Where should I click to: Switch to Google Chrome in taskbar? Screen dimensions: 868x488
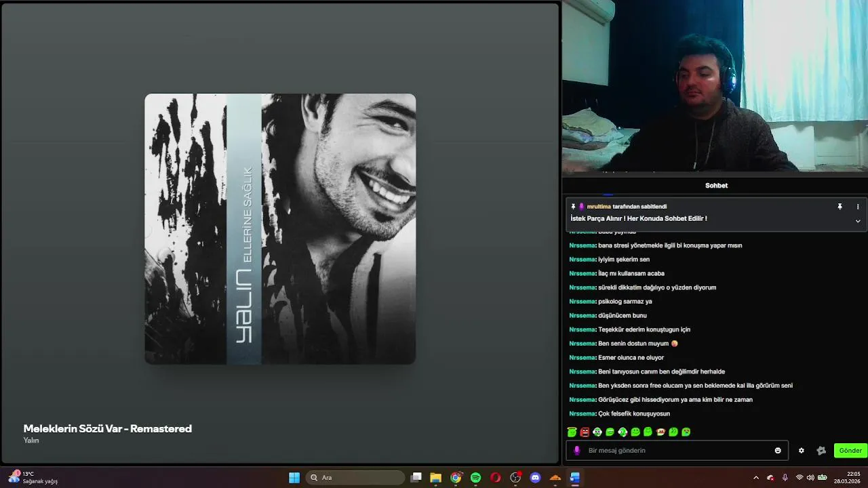456,478
